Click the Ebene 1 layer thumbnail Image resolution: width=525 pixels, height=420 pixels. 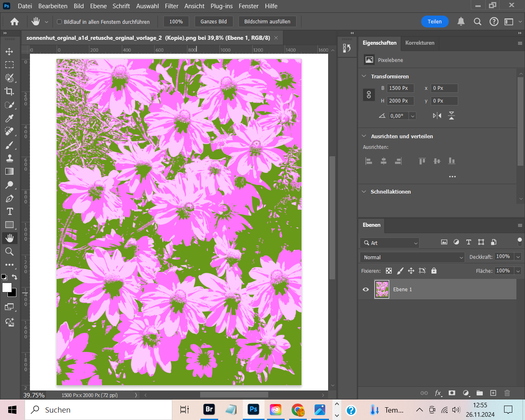click(382, 289)
